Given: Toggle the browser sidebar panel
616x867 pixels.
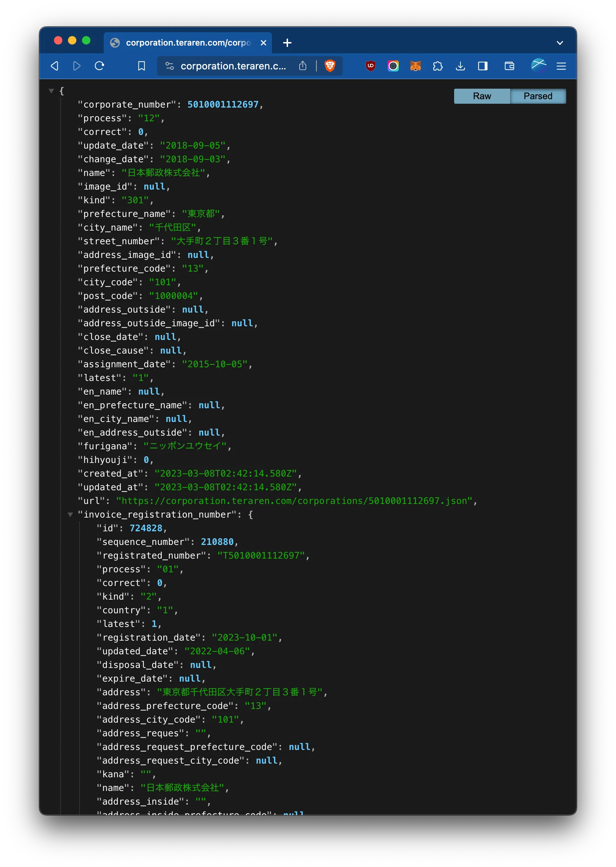Looking at the screenshot, I should coord(482,66).
